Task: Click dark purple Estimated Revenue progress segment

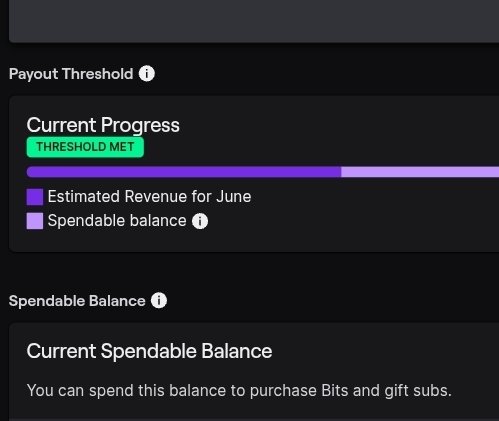Action: pos(184,172)
